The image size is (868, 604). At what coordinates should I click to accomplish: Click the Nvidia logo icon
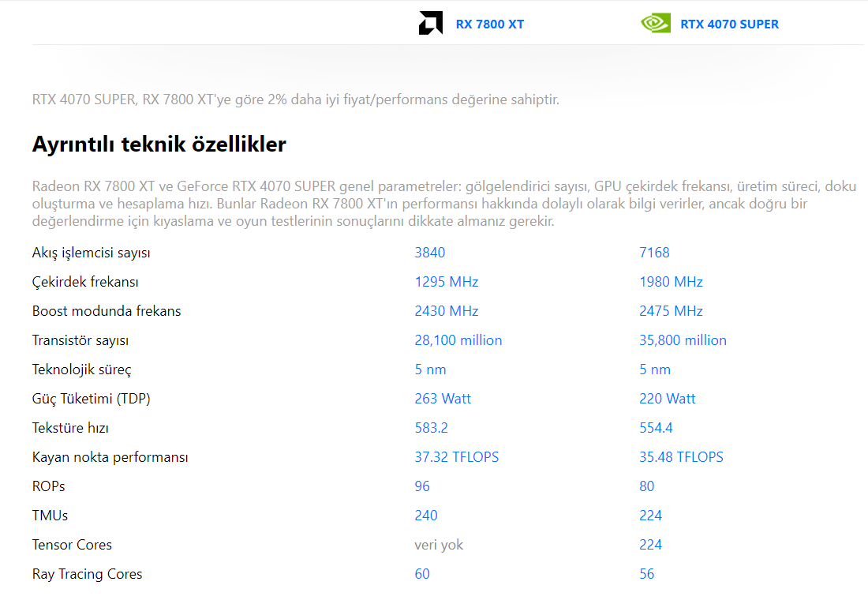(x=656, y=23)
